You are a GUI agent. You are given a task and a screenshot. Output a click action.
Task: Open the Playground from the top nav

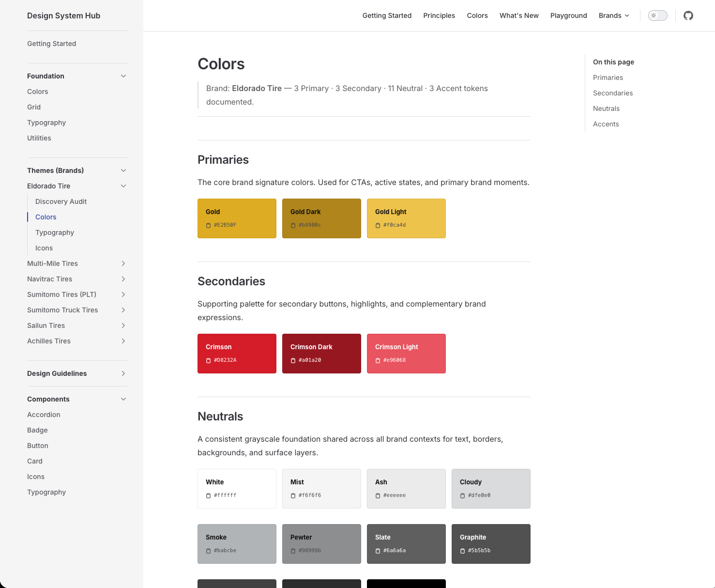coord(569,15)
